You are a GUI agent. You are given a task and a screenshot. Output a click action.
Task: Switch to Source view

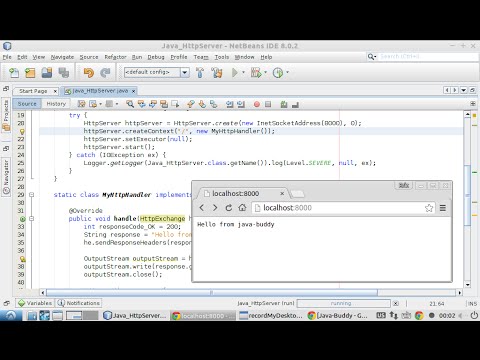coord(27,104)
